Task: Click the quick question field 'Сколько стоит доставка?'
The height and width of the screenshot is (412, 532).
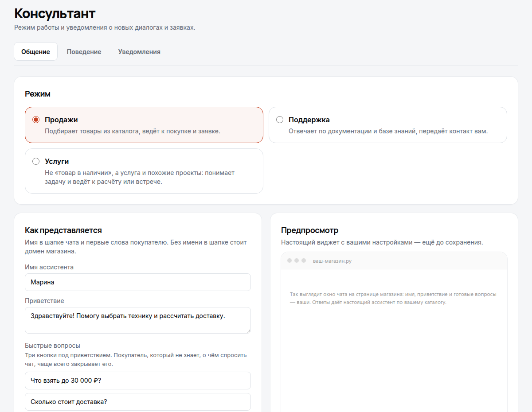Action: point(138,402)
